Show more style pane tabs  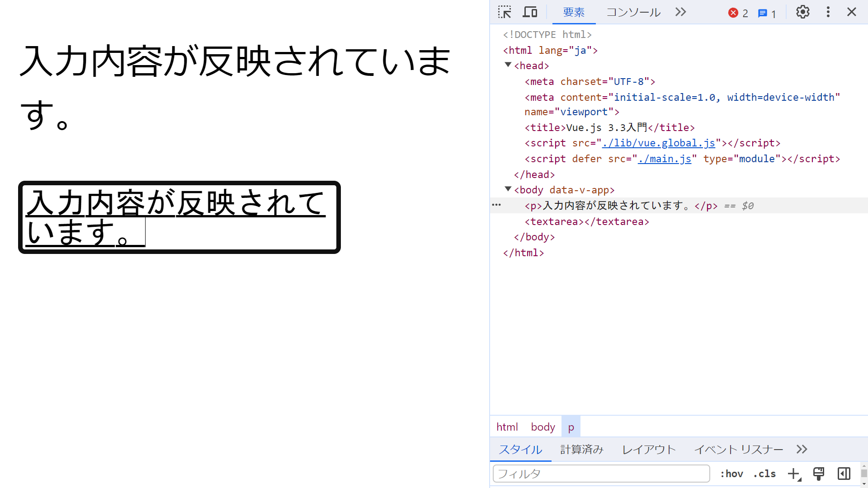pyautogui.click(x=802, y=449)
